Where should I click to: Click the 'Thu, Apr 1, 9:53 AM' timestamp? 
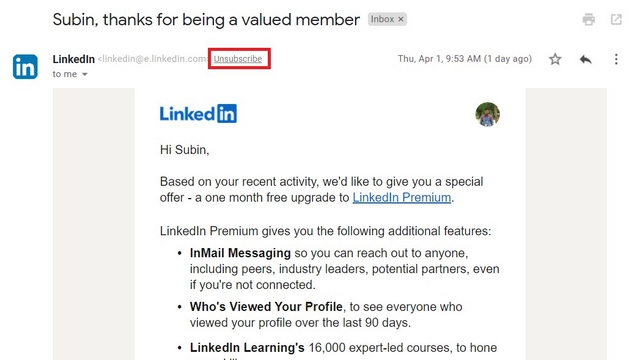tap(439, 59)
